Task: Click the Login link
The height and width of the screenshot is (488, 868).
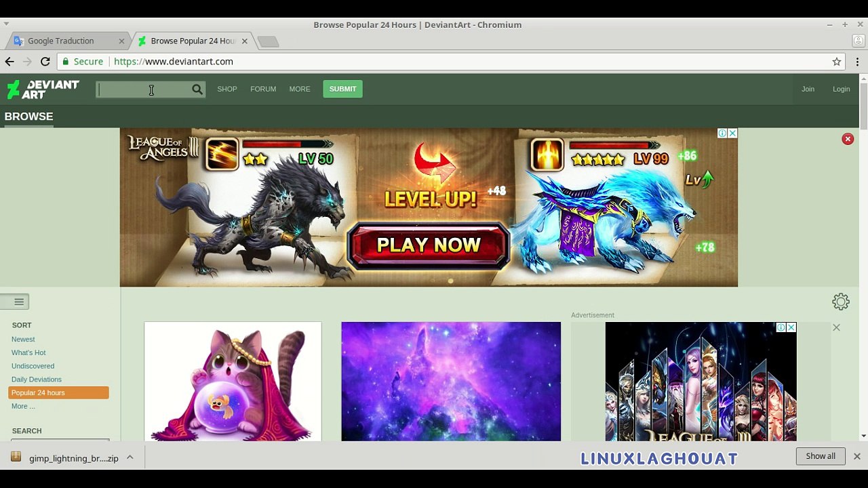Action: click(841, 89)
